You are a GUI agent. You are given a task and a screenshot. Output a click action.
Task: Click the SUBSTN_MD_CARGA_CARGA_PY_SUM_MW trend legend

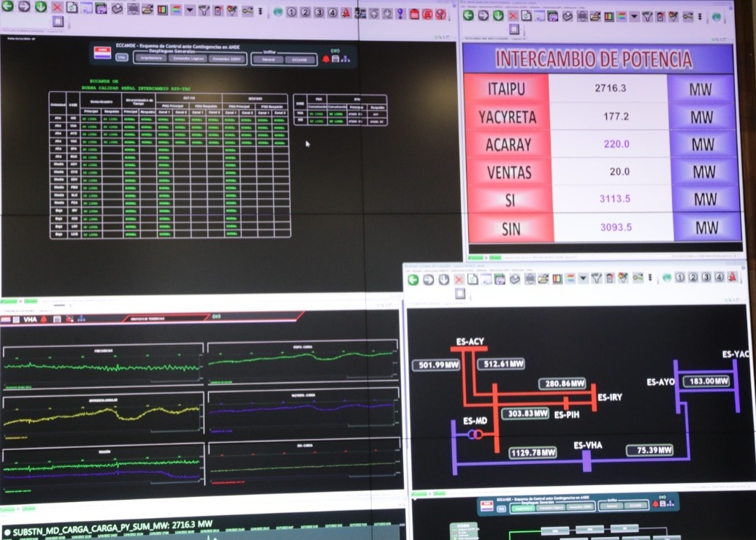pyautogui.click(x=108, y=527)
